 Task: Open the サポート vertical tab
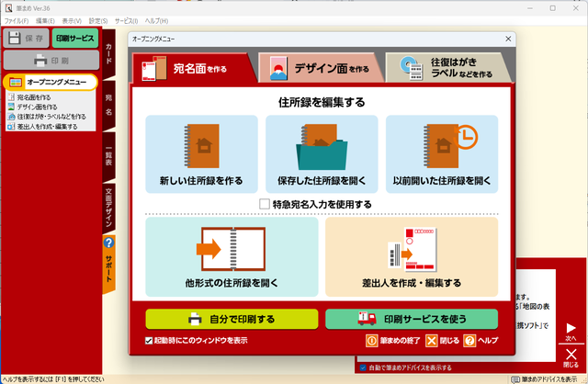point(108,265)
